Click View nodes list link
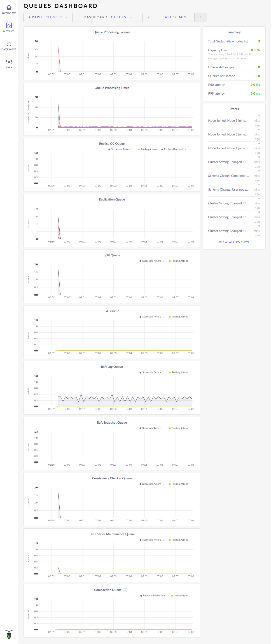 click(x=237, y=42)
